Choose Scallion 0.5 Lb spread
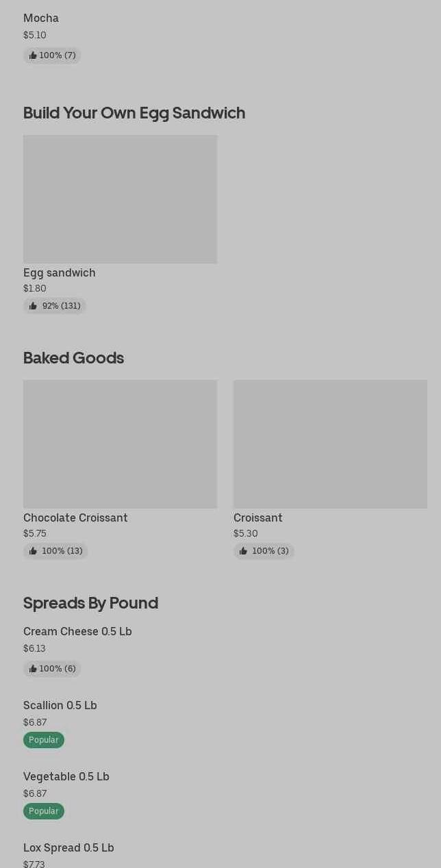The image size is (441, 868). (60, 706)
